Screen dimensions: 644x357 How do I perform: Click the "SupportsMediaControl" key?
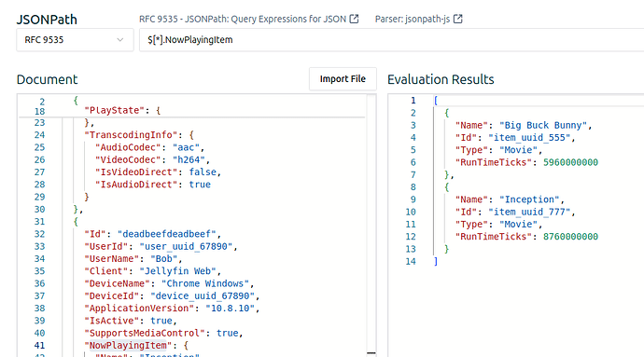(145, 333)
